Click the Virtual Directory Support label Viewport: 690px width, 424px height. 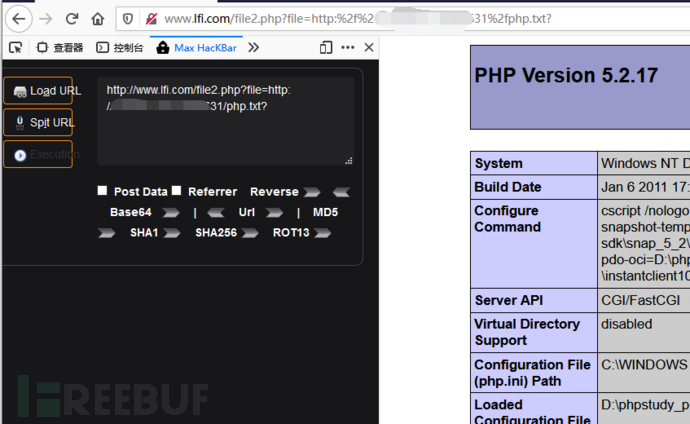point(527,332)
